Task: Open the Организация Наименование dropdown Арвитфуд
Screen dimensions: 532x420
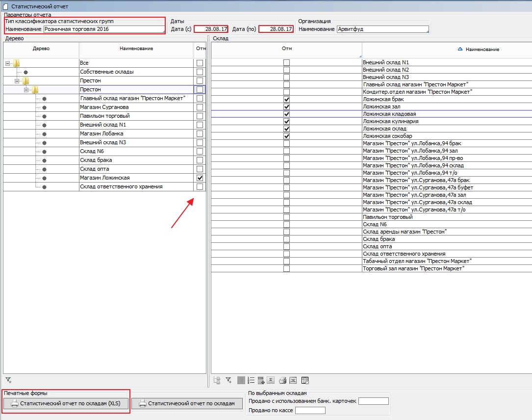Action: click(382, 29)
